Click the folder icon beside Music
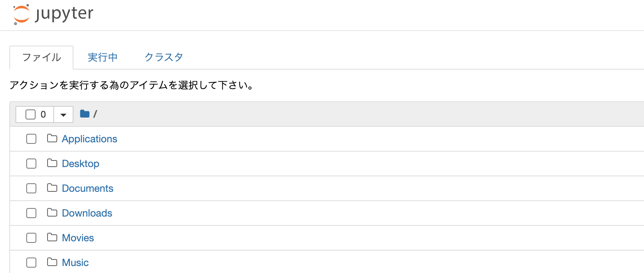644x273 pixels. click(x=52, y=262)
